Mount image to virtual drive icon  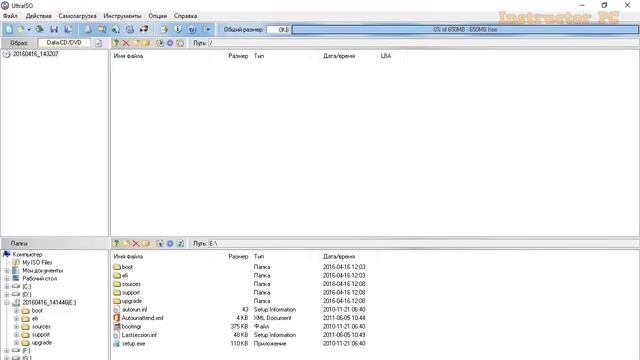coord(130,29)
